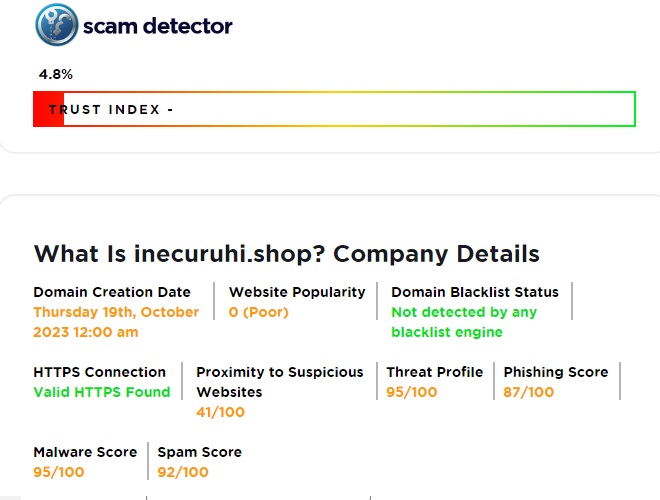Viewport: 660px width, 500px height.
Task: Click the Malware Score 95/100 value
Action: 59,472
